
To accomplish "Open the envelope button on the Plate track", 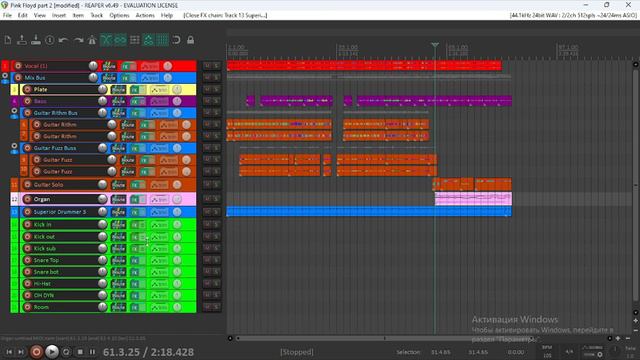I will pyautogui.click(x=159, y=89).
